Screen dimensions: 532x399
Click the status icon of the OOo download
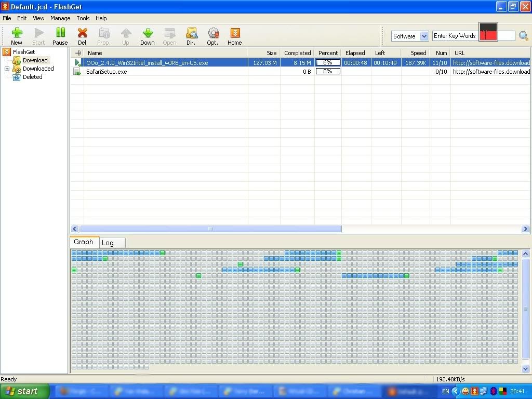click(78, 63)
